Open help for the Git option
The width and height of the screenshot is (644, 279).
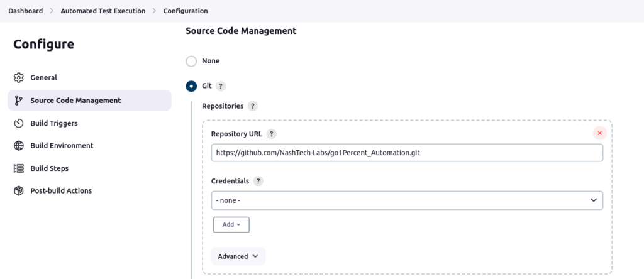[221, 86]
